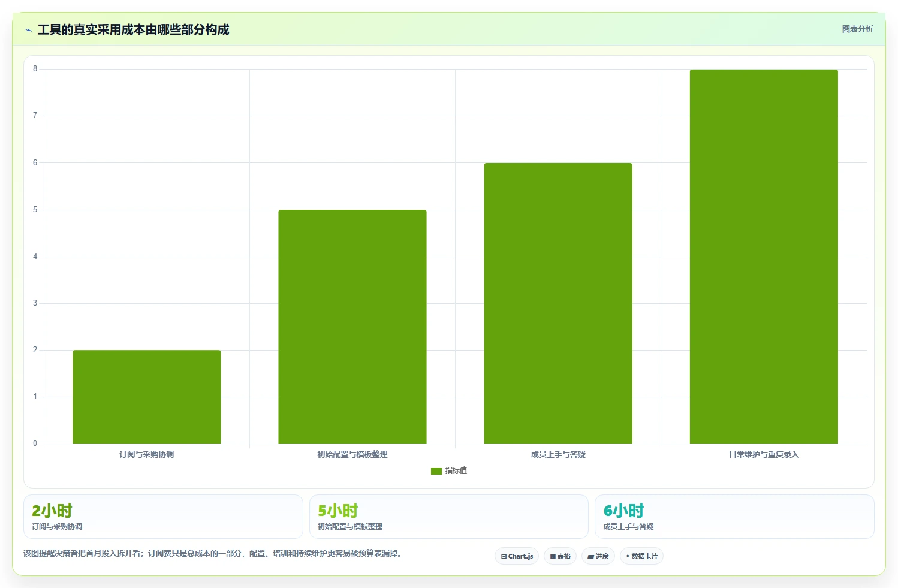The height and width of the screenshot is (588, 898).
Task: Toggle the 指标值 legend swatch
Action: point(436,471)
